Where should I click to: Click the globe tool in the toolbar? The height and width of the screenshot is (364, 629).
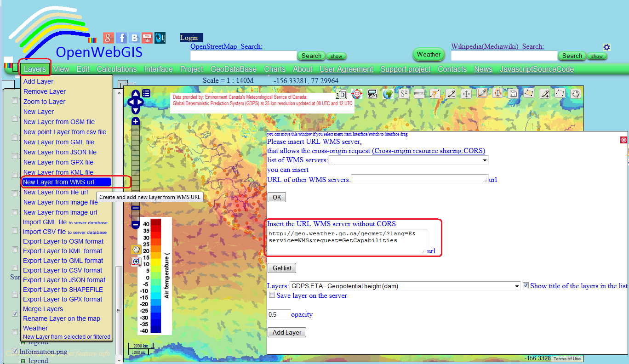(388, 93)
